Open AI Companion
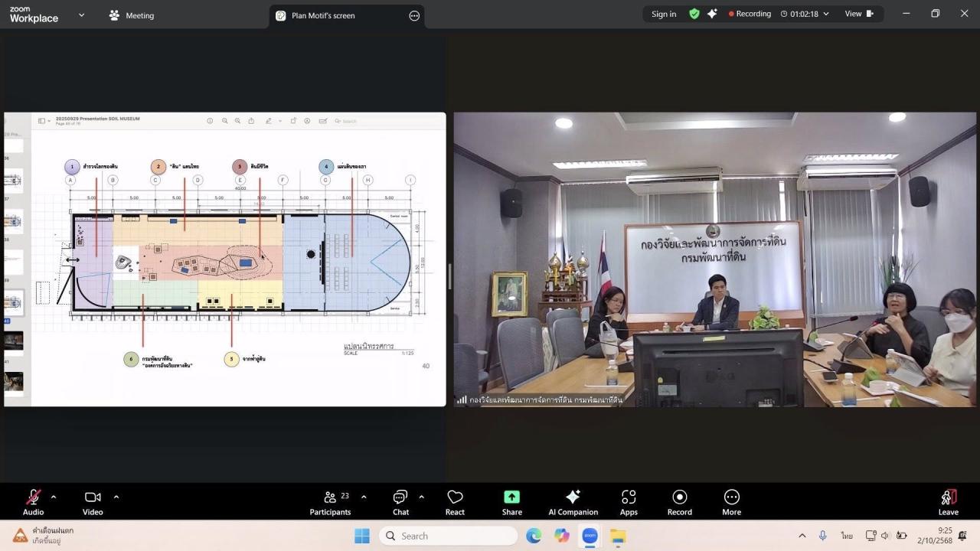 (573, 502)
